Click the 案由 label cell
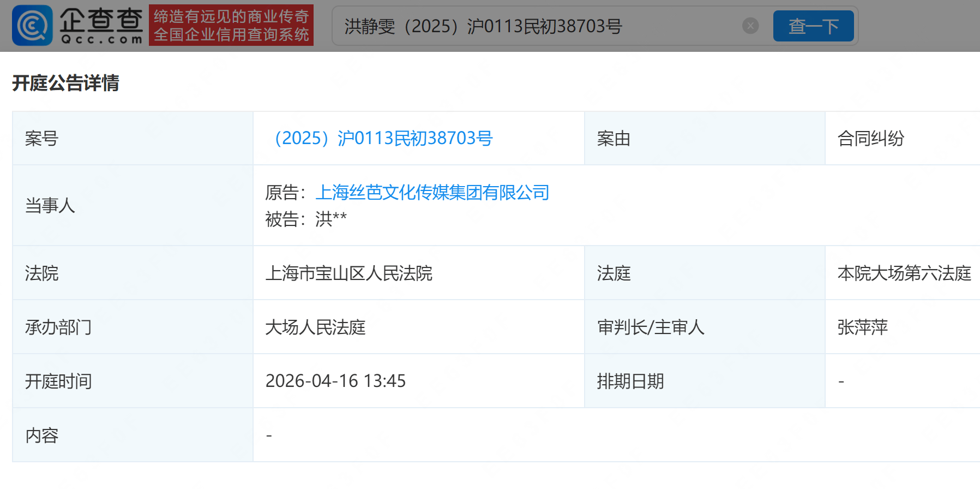980x489 pixels. pyautogui.click(x=614, y=139)
